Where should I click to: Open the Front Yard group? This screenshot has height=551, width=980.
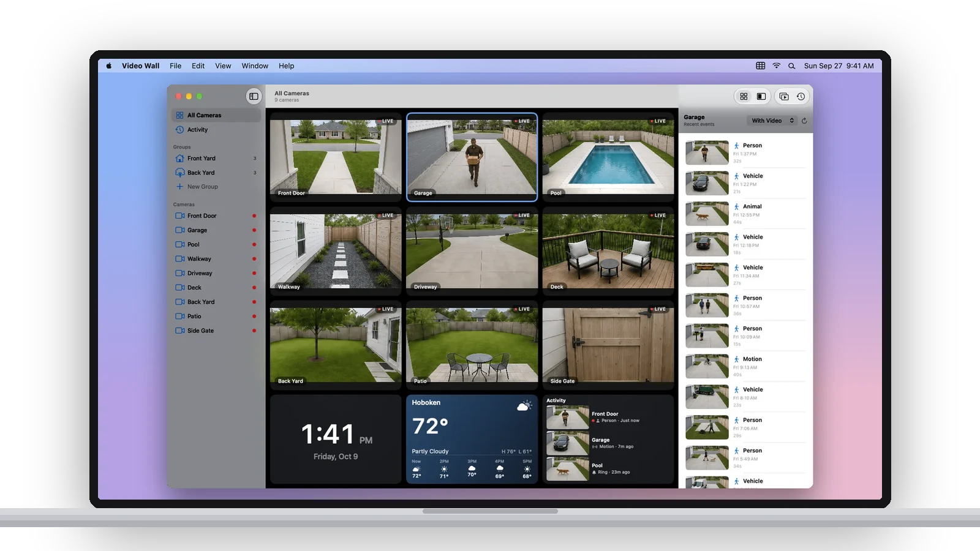tap(216, 158)
